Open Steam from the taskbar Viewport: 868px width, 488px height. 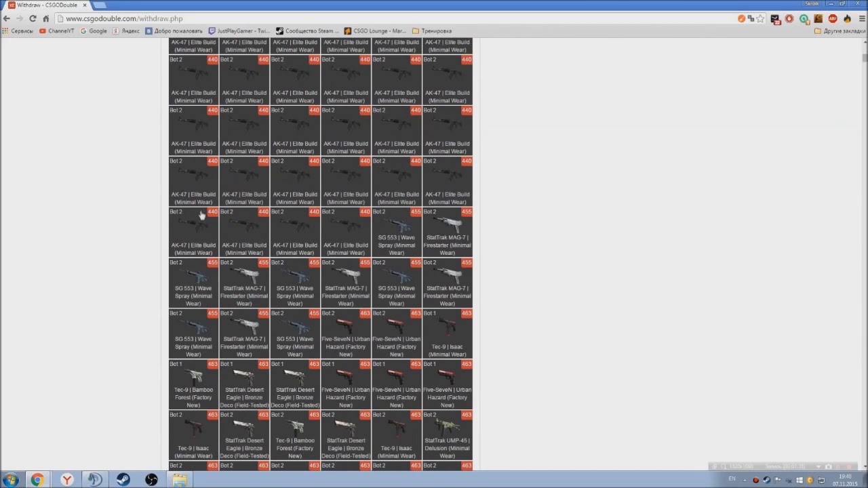[123, 480]
